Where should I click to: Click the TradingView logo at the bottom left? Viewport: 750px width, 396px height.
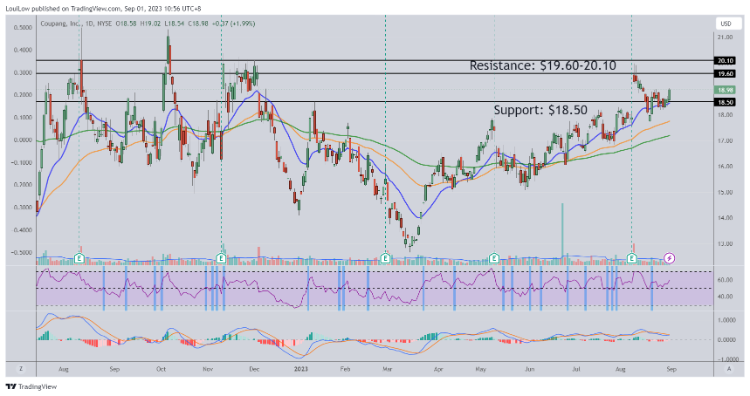(x=31, y=386)
